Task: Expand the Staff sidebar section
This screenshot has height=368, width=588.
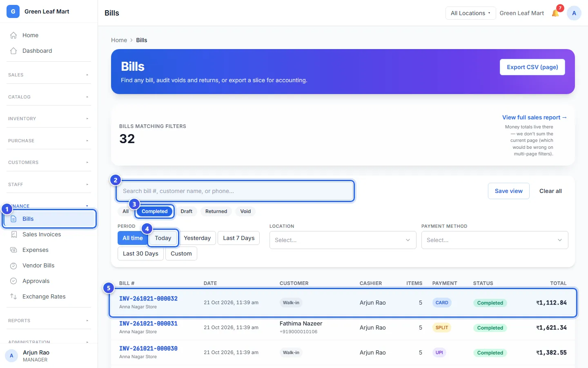Action: coord(49,184)
